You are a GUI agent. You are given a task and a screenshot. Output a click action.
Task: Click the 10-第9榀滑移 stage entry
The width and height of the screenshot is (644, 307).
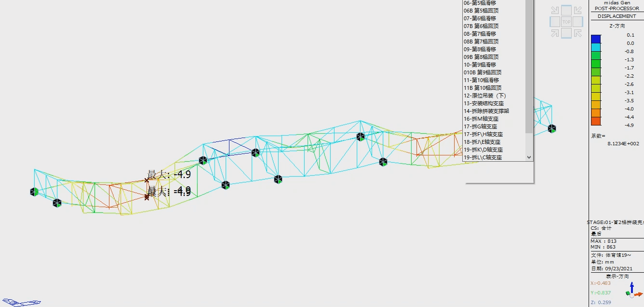click(x=480, y=65)
